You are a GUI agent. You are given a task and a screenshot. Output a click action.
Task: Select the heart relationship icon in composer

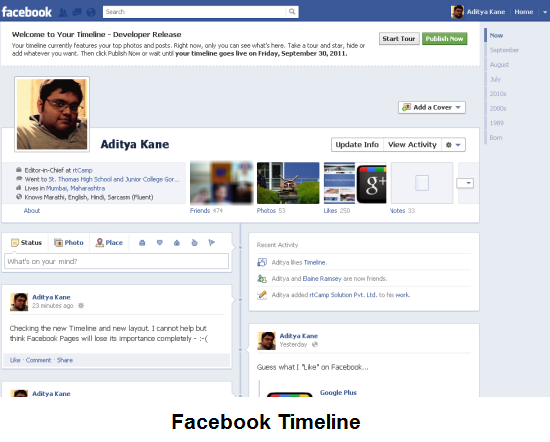coord(160,243)
